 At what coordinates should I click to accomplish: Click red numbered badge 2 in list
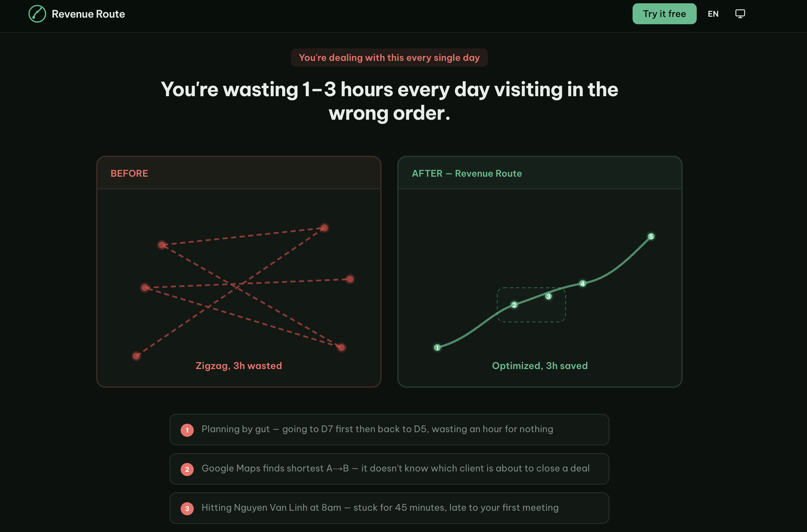point(187,469)
